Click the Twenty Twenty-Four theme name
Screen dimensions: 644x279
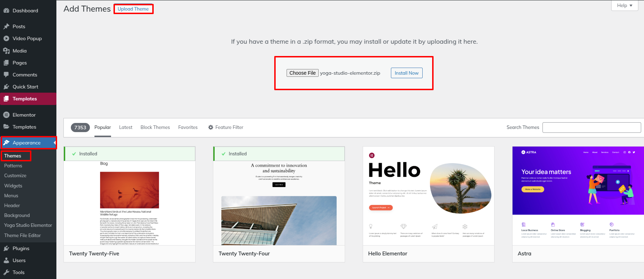244,254
